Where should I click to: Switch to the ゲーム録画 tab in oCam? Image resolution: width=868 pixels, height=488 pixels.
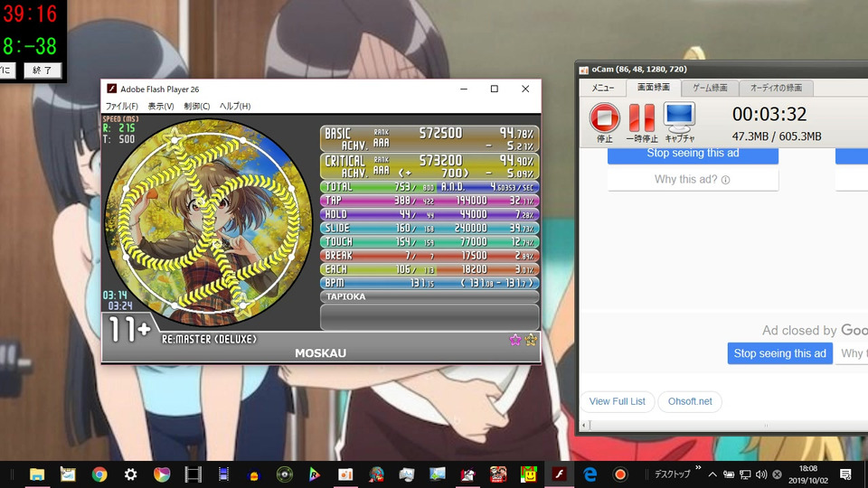tap(711, 88)
